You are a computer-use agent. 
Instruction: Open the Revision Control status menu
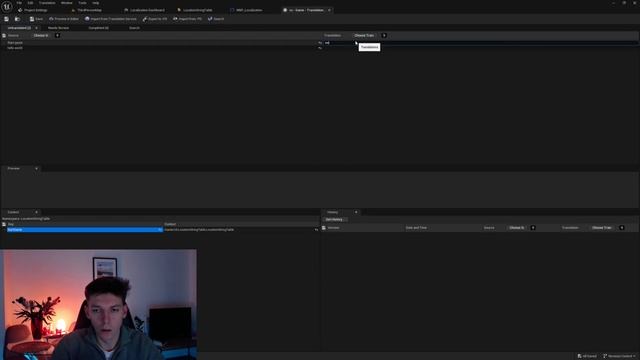pos(620,356)
